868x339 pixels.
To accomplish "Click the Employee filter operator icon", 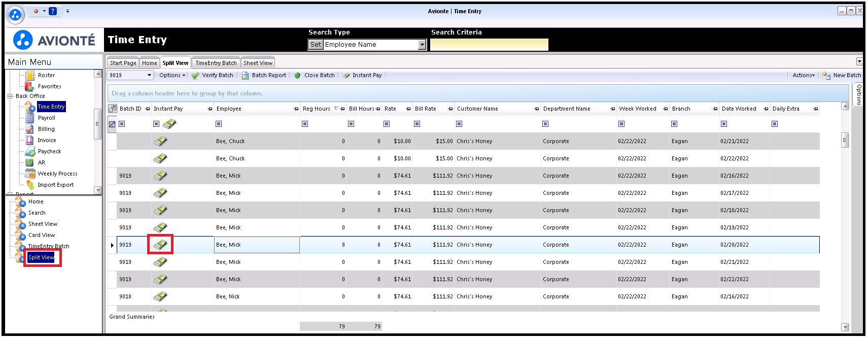I will pyautogui.click(x=219, y=124).
